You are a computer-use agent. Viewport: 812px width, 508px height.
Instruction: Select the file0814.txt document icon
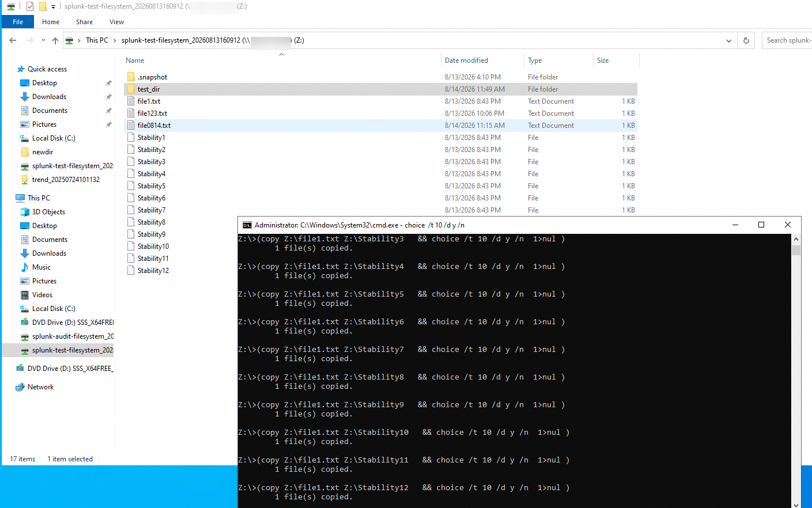point(131,125)
